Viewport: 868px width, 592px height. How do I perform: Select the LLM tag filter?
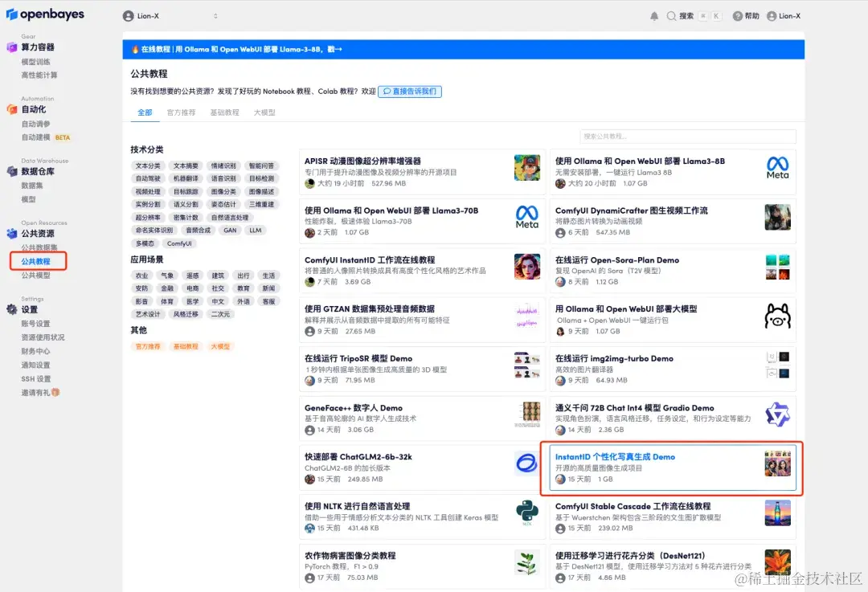pyautogui.click(x=256, y=231)
